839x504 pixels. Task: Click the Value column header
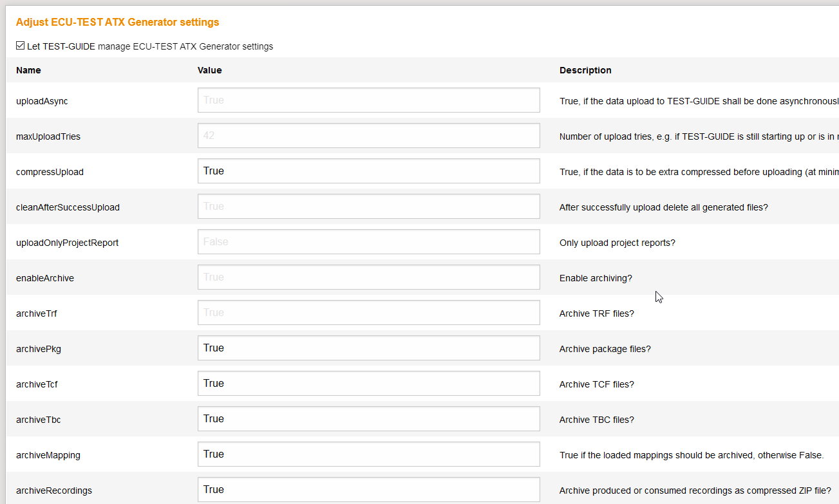pos(209,70)
